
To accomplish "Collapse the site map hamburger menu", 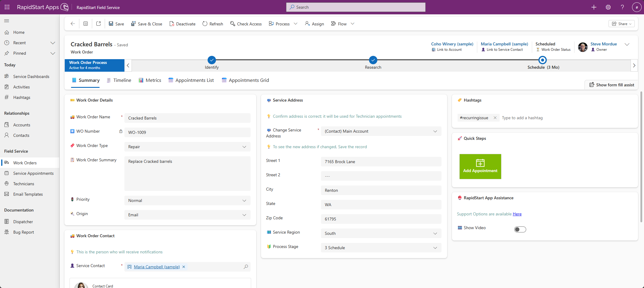I will pos(7,21).
